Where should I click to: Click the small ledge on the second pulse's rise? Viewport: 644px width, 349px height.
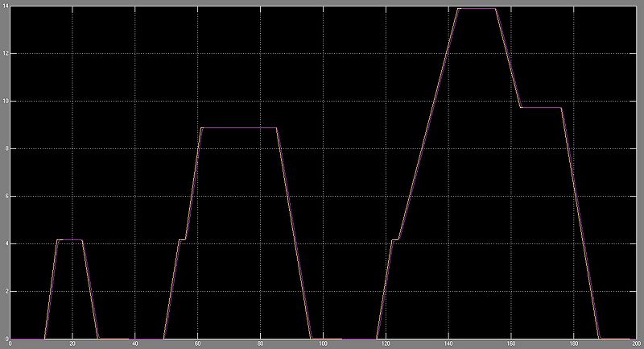[x=182, y=239]
